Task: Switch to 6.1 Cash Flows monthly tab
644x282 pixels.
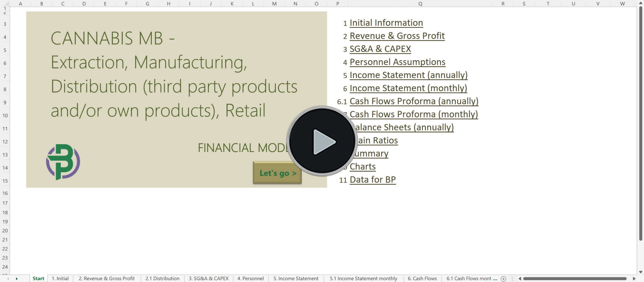Action: click(469, 278)
